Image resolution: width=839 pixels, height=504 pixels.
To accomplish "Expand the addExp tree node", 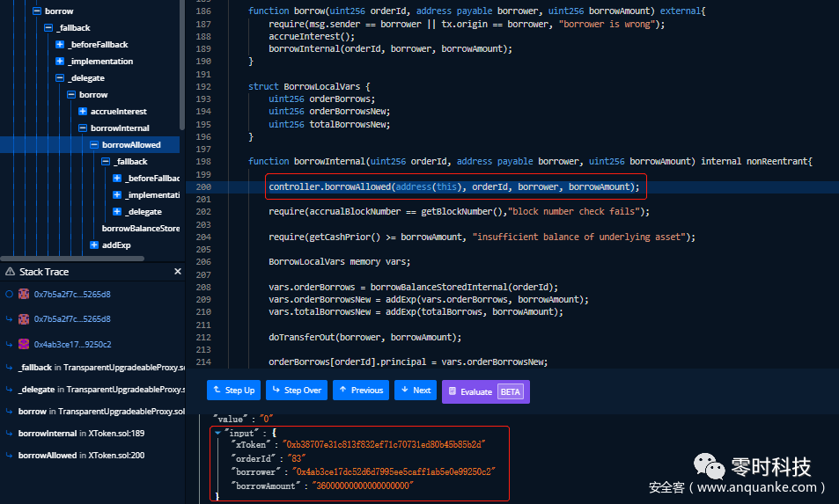I will pyautogui.click(x=94, y=245).
